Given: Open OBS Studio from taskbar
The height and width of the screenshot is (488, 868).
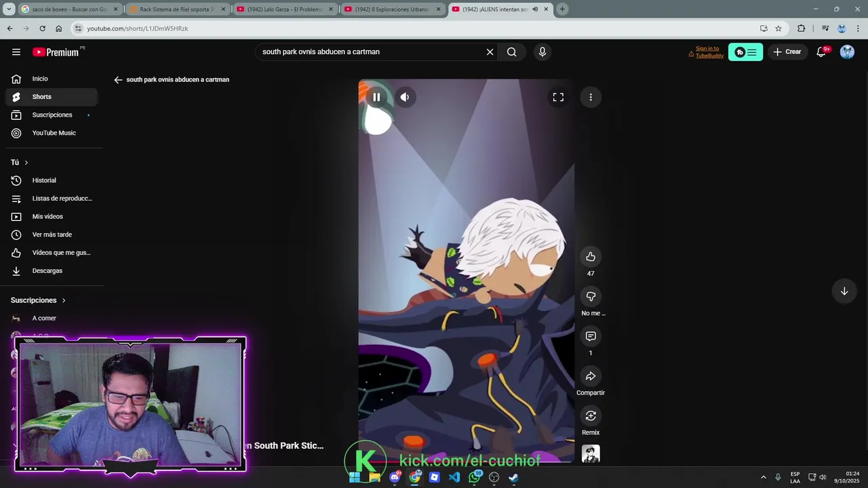Looking at the screenshot, I should pos(494,477).
